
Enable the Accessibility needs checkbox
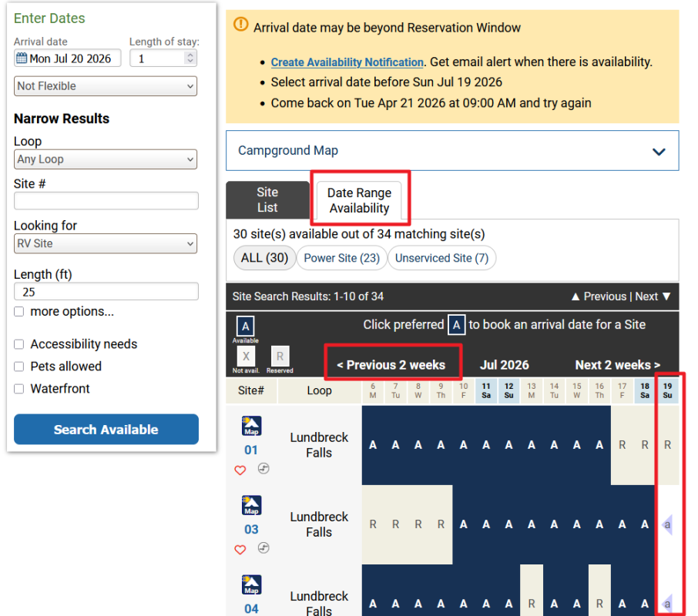pos(19,344)
